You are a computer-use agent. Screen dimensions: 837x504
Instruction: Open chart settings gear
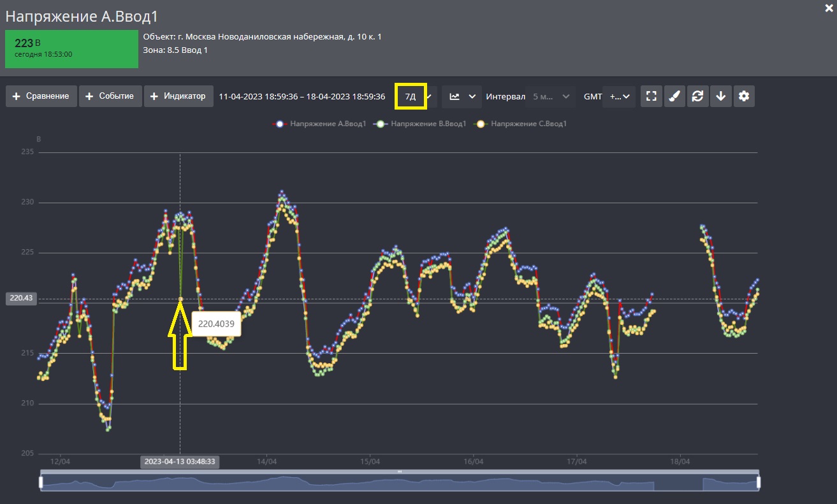point(744,96)
